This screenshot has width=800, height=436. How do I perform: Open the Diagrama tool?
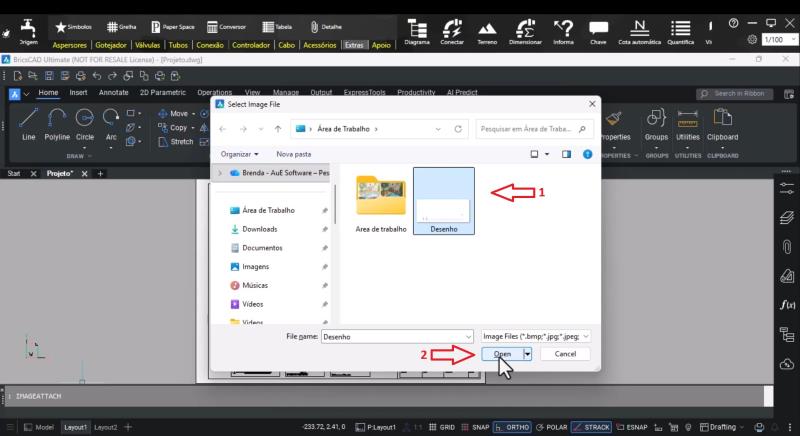[x=417, y=32]
